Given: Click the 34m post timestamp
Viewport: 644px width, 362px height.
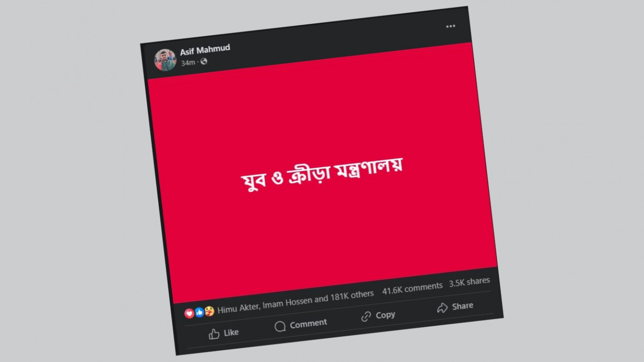Looking at the screenshot, I should (x=188, y=62).
